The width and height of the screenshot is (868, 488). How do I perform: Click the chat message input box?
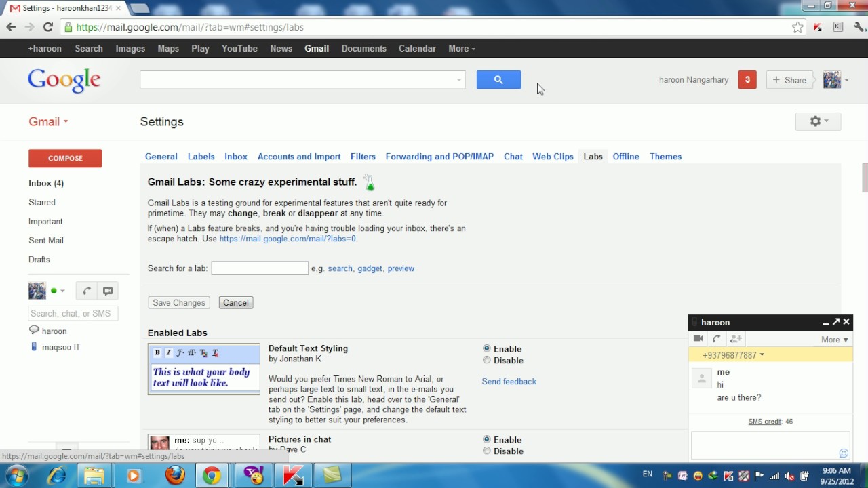(x=770, y=446)
